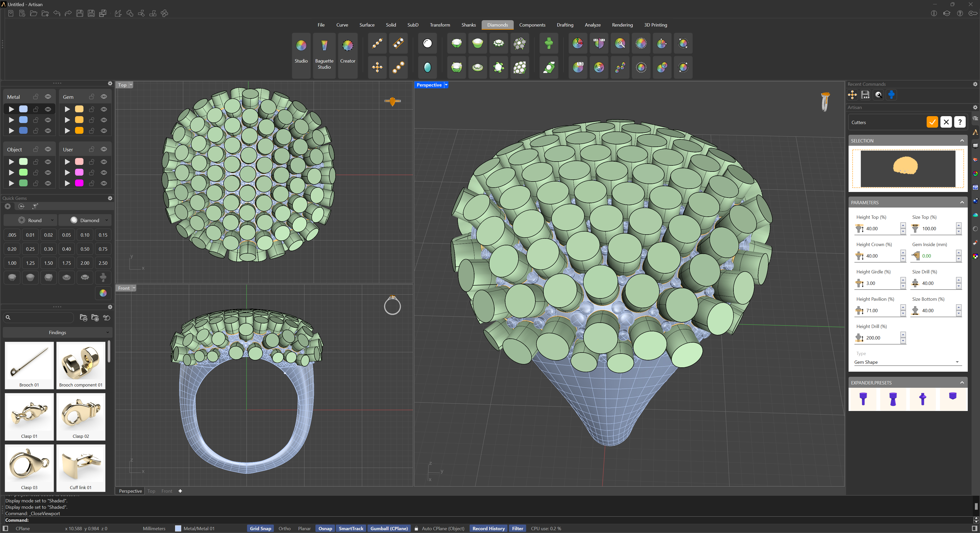Click the undo arrow in top toolbar
The height and width of the screenshot is (533, 980).
(x=57, y=13)
